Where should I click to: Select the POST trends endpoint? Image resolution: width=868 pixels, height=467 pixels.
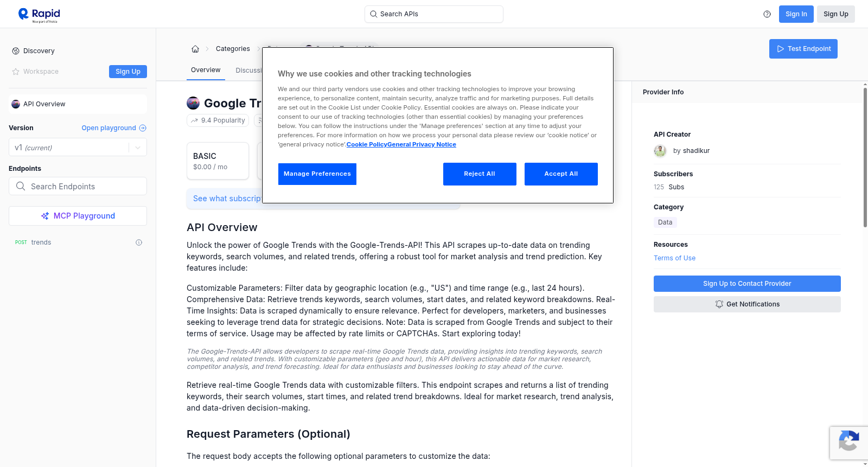tap(78, 242)
